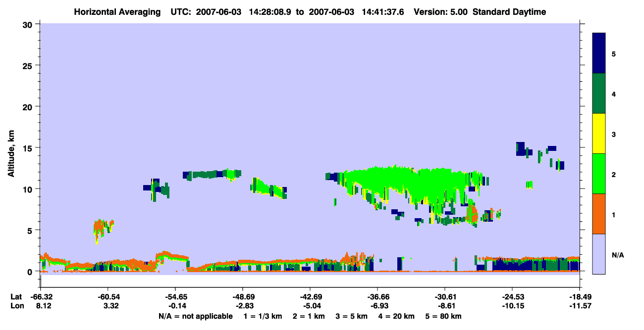Click the latitude value '-30.61'
644x330 pixels.
click(x=445, y=297)
